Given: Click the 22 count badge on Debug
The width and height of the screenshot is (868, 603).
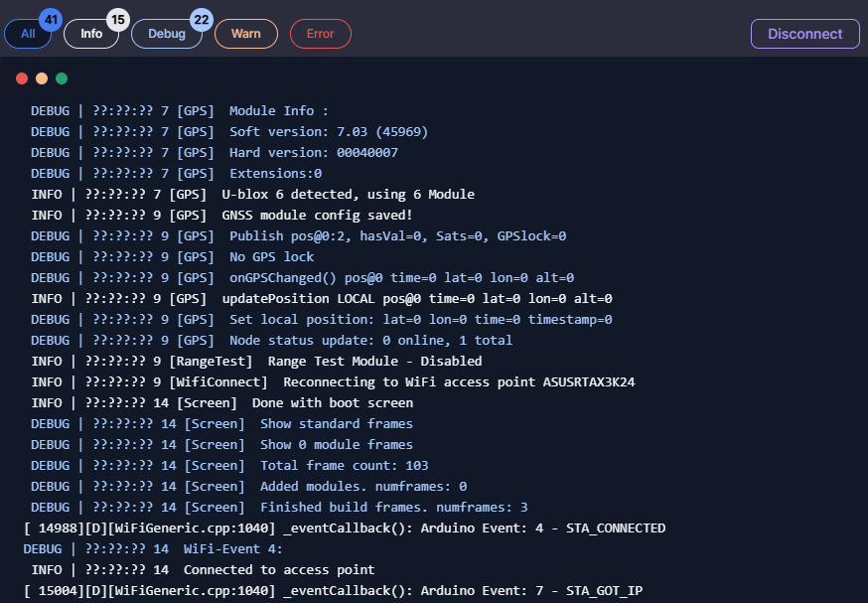Looking at the screenshot, I should coord(202,20).
